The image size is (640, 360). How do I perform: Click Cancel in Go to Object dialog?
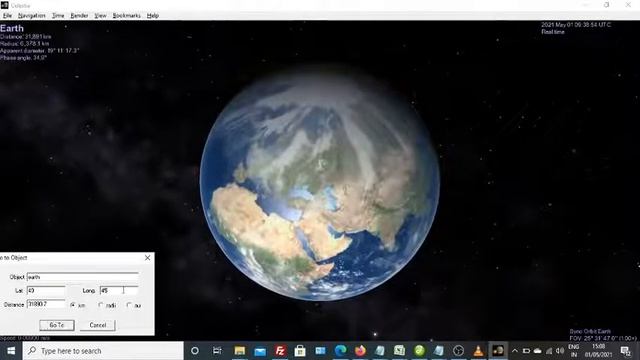tap(98, 325)
